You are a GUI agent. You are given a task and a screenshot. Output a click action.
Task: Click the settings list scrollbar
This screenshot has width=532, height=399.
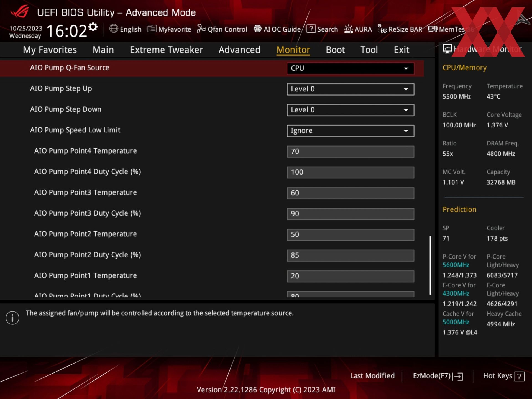pyautogui.click(x=430, y=265)
